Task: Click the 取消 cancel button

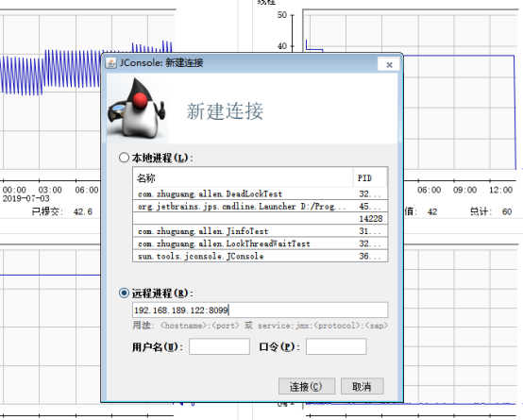Action: pos(362,386)
